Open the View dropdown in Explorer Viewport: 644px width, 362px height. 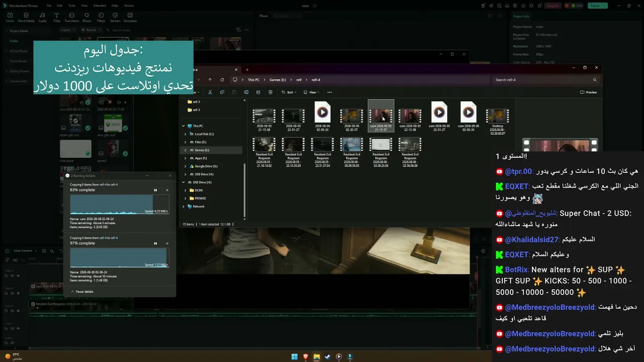[x=311, y=93]
